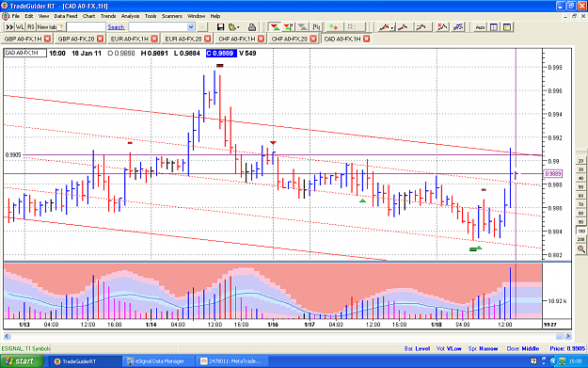
Task: Close the GBP A0-FX,20 tab
Action: click(x=100, y=39)
